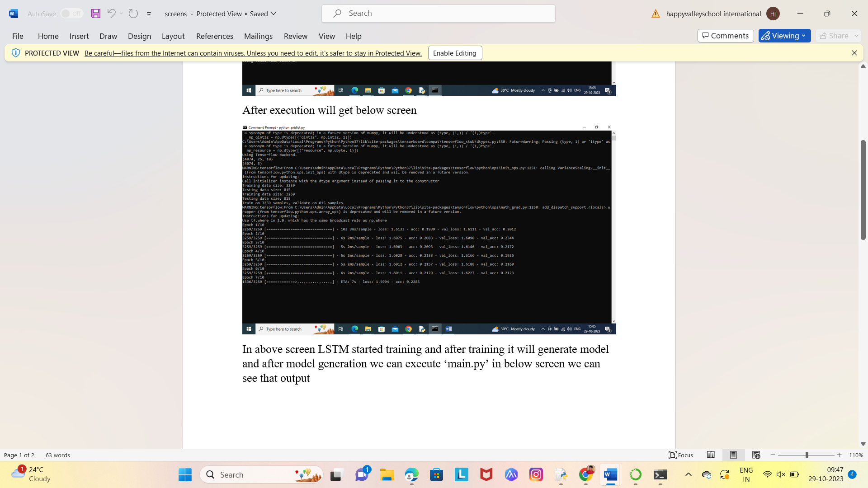Switch to Read Mode view icon
Screen dimensions: 868x488
pos(711,455)
